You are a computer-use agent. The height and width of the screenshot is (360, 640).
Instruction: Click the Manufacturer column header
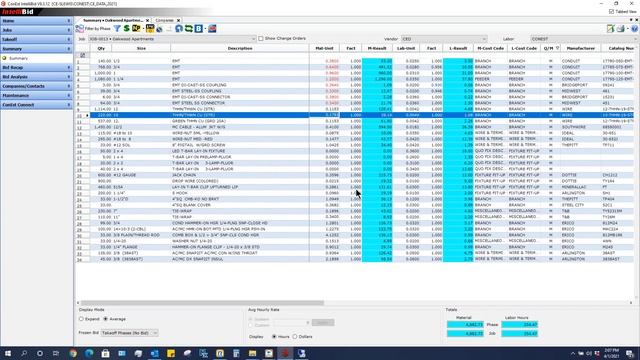click(x=580, y=48)
